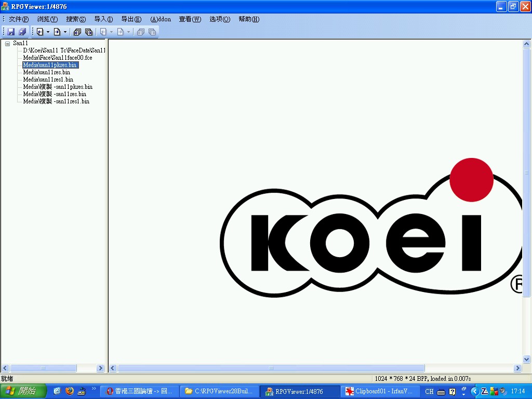Open the 导入(I) menu

pos(103,19)
